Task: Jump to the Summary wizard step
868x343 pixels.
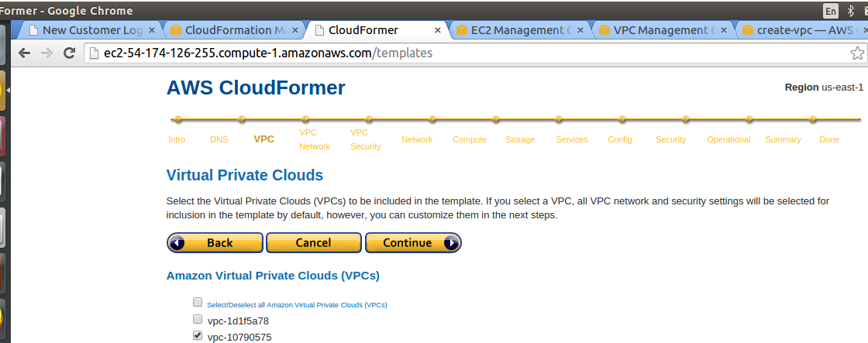Action: (783, 139)
